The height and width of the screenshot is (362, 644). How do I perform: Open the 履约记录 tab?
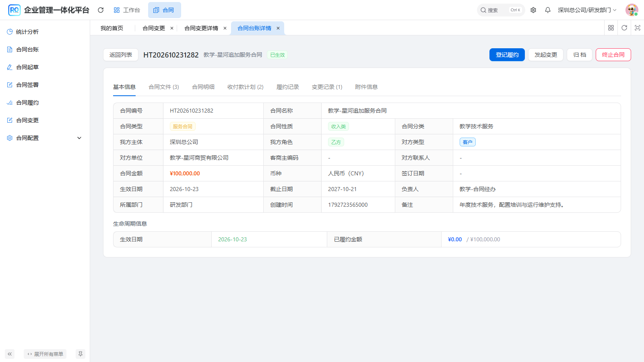288,87
